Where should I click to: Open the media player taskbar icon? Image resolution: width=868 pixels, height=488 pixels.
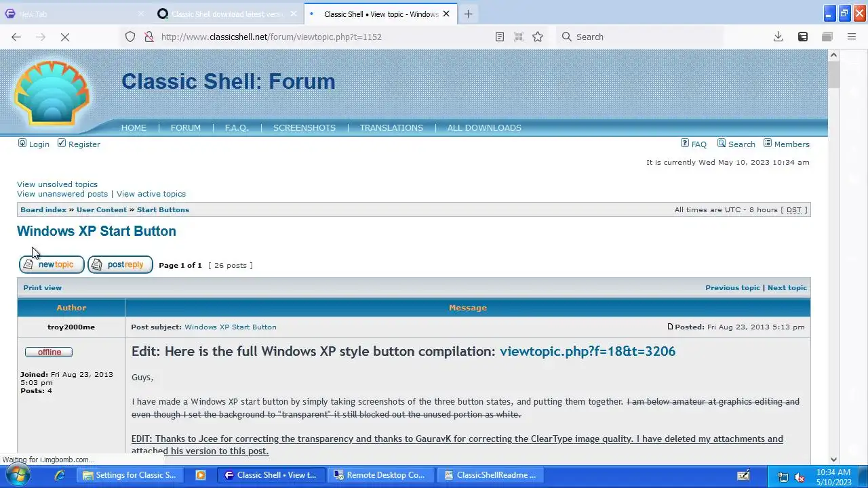click(x=201, y=475)
